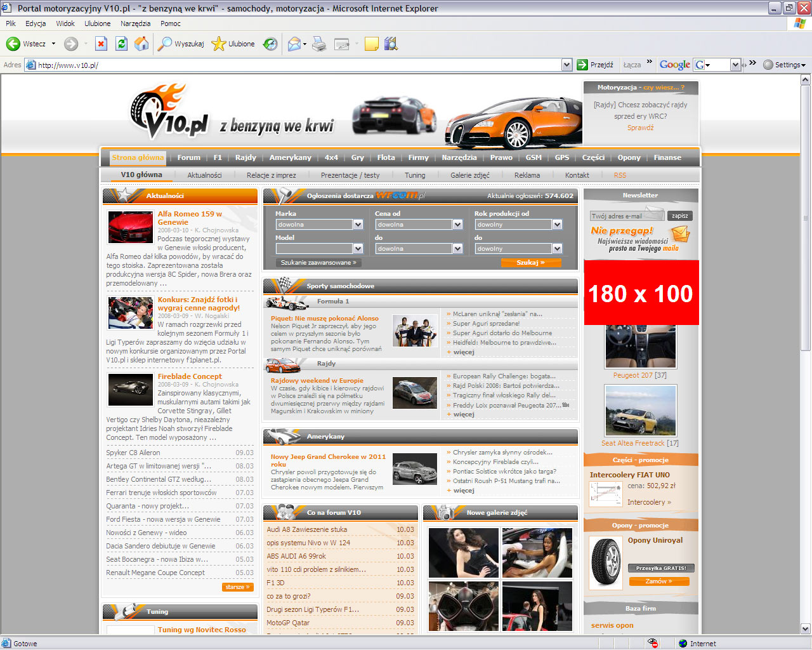Open the Pomoc menu
The width and height of the screenshot is (812, 650).
pyautogui.click(x=171, y=23)
